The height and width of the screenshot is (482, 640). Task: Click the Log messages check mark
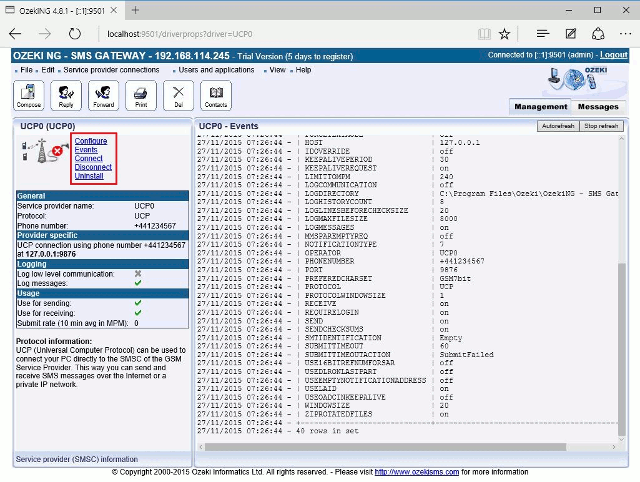138,283
